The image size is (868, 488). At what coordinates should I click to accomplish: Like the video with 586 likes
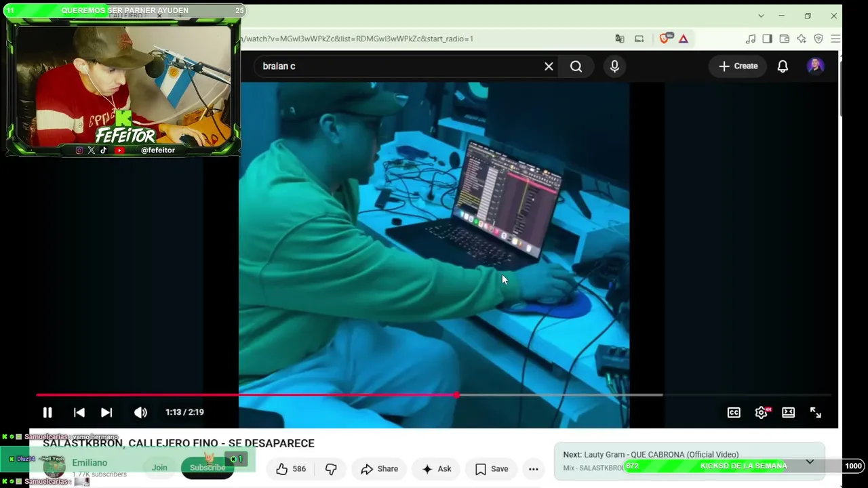click(291, 469)
